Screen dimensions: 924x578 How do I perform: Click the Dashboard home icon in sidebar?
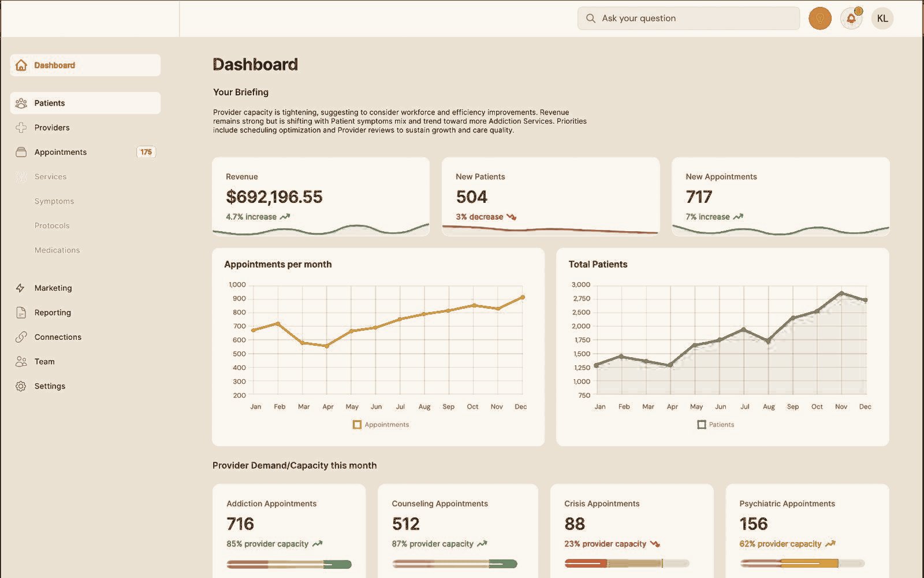(x=21, y=65)
